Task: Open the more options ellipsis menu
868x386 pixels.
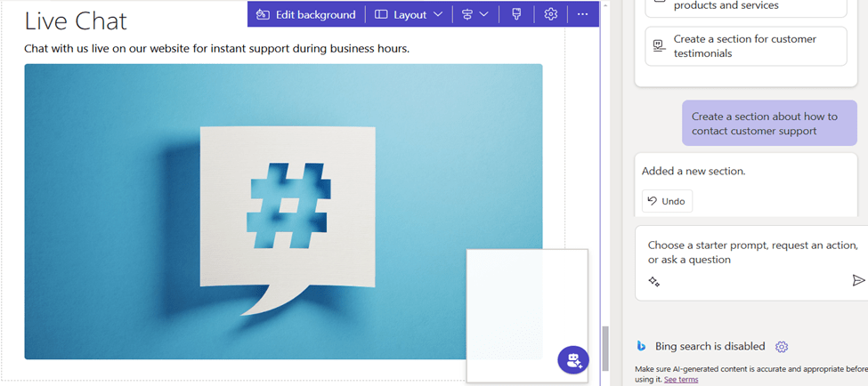Action: tap(582, 14)
